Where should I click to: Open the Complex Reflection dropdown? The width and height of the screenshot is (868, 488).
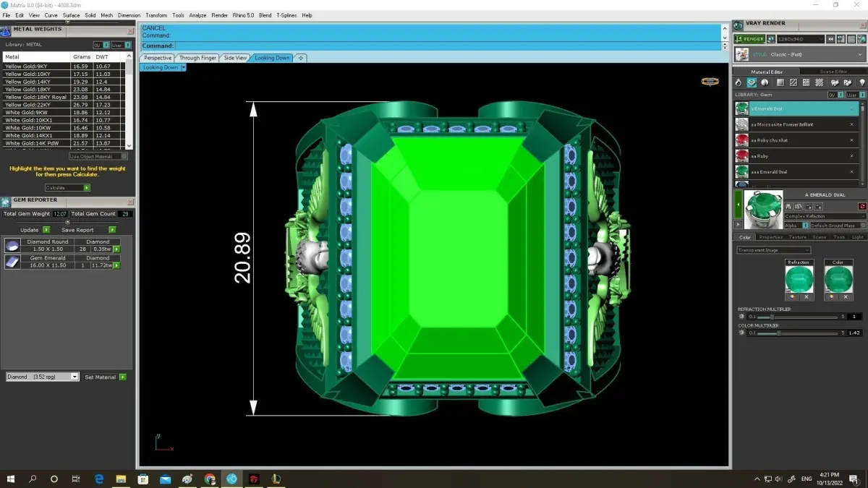coord(825,216)
